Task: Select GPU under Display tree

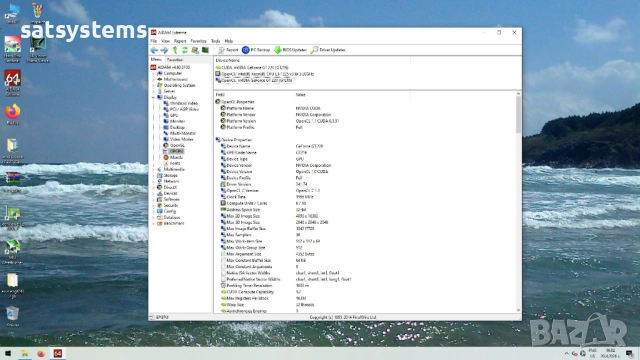Action: pyautogui.click(x=171, y=115)
